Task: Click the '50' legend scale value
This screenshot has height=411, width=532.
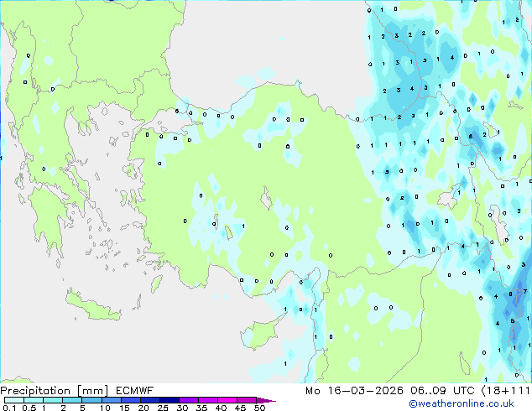Action: 259,408
